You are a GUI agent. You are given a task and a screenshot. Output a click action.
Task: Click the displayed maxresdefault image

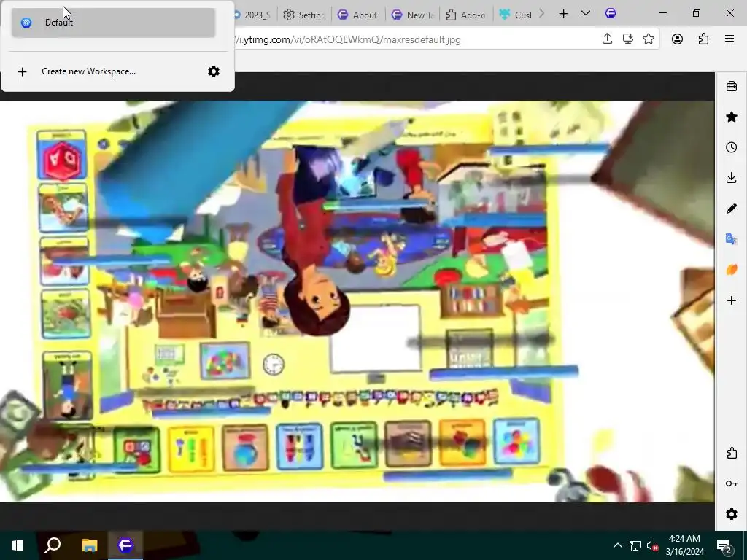357,301
